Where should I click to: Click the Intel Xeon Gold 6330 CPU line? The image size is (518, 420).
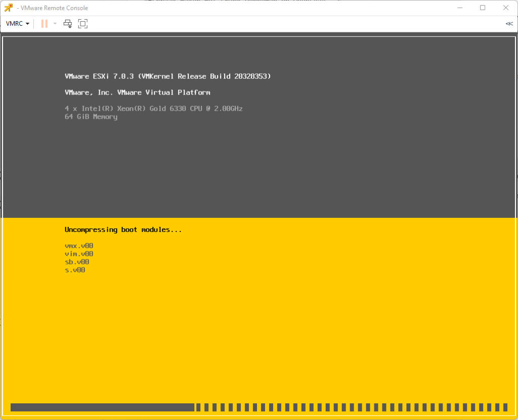[154, 109]
